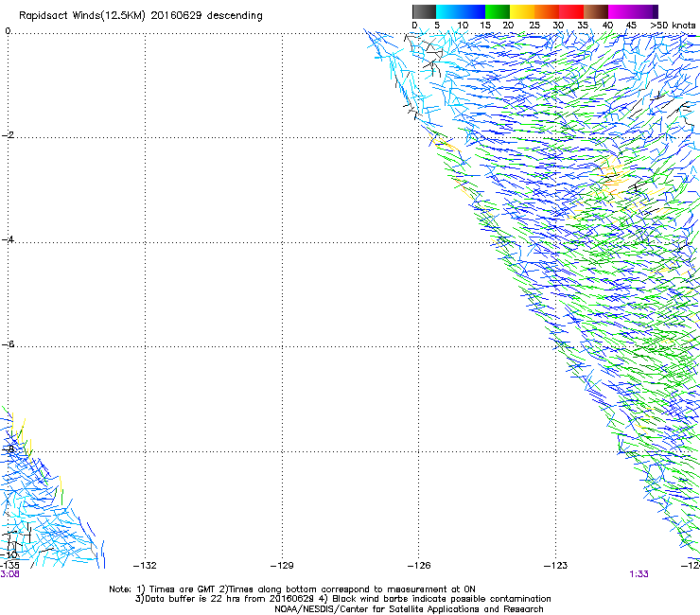
Task: Click the '-132' longitude axis label
Action: 145,566
